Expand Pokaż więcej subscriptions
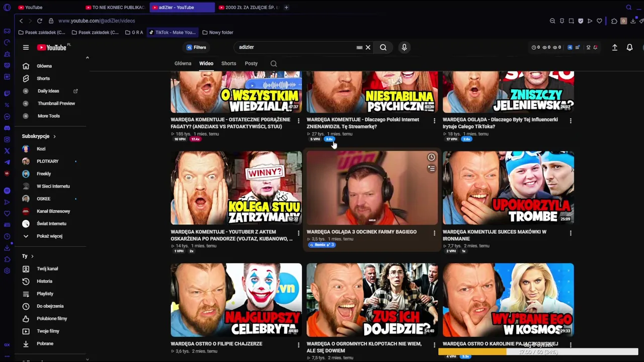The height and width of the screenshot is (362, 644). pos(50,236)
